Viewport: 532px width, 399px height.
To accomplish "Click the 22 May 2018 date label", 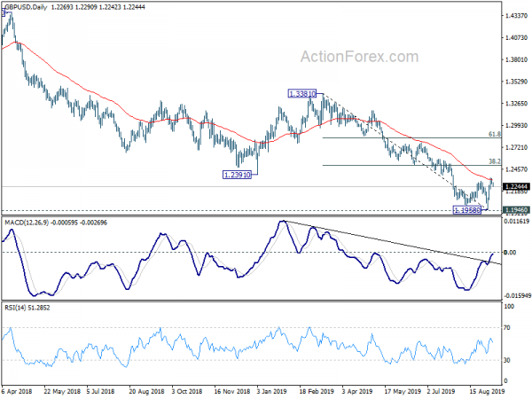I will (62, 391).
